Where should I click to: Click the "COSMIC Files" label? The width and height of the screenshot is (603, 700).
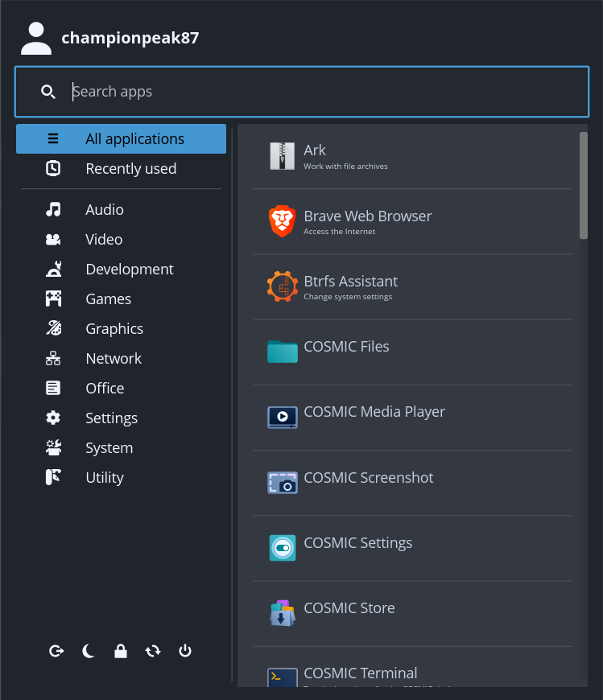pyautogui.click(x=346, y=347)
